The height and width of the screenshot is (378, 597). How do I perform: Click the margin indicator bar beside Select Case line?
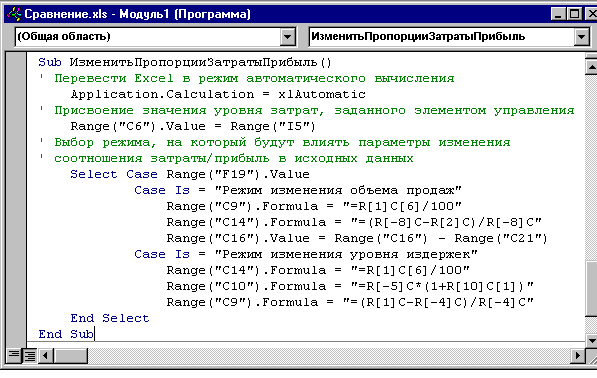[x=16, y=174]
